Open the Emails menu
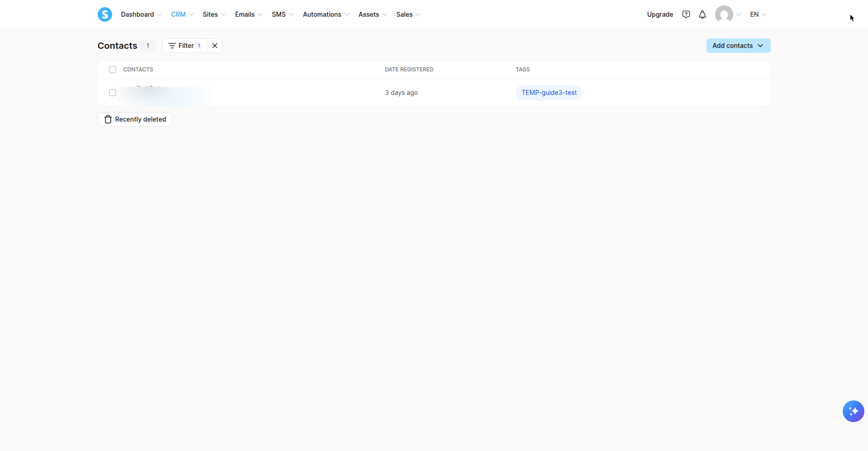The height and width of the screenshot is (451, 868). 249,14
